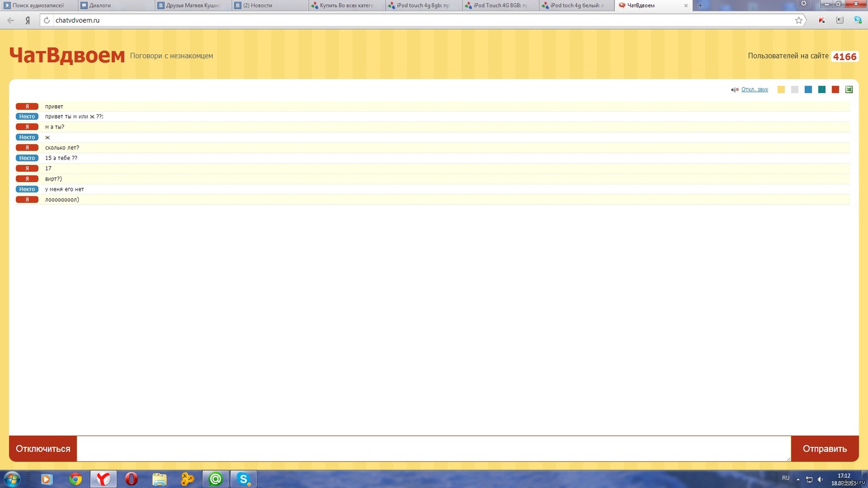The image size is (868, 488).
Task: Open the Kaspersky extension icon
Action: click(x=822, y=20)
